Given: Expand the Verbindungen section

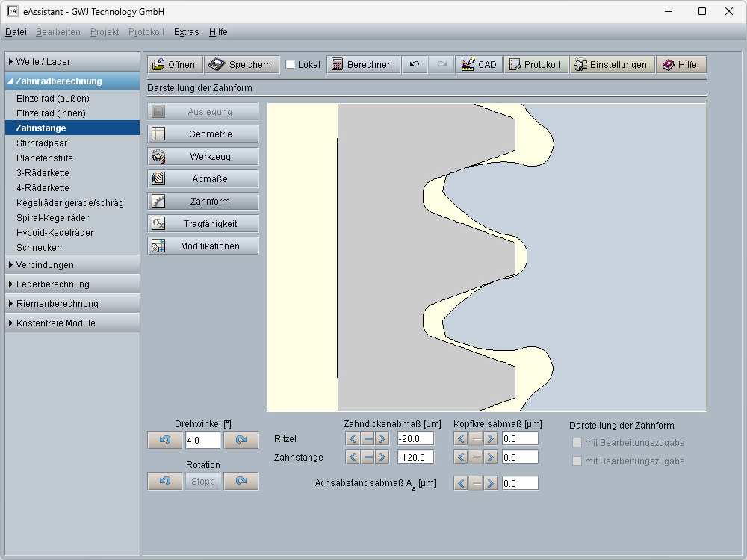Looking at the screenshot, I should point(72,265).
